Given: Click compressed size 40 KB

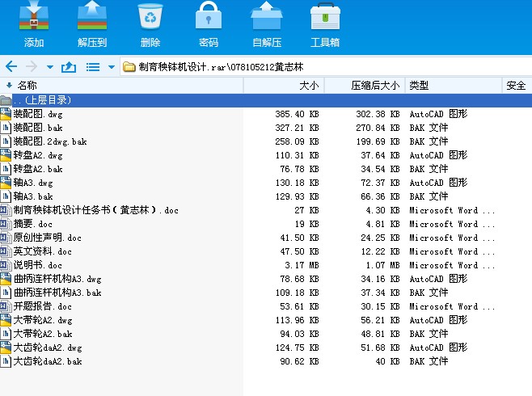Looking at the screenshot, I should click(x=387, y=361).
